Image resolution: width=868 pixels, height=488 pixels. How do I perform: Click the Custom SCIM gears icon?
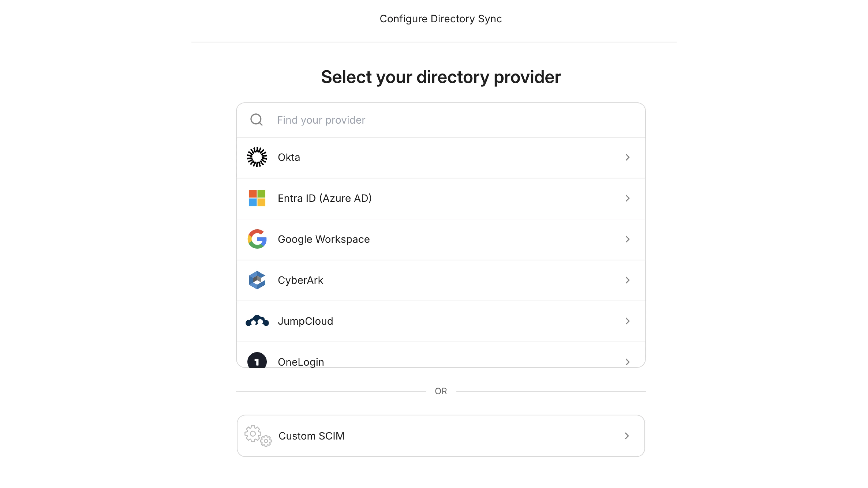coord(258,436)
